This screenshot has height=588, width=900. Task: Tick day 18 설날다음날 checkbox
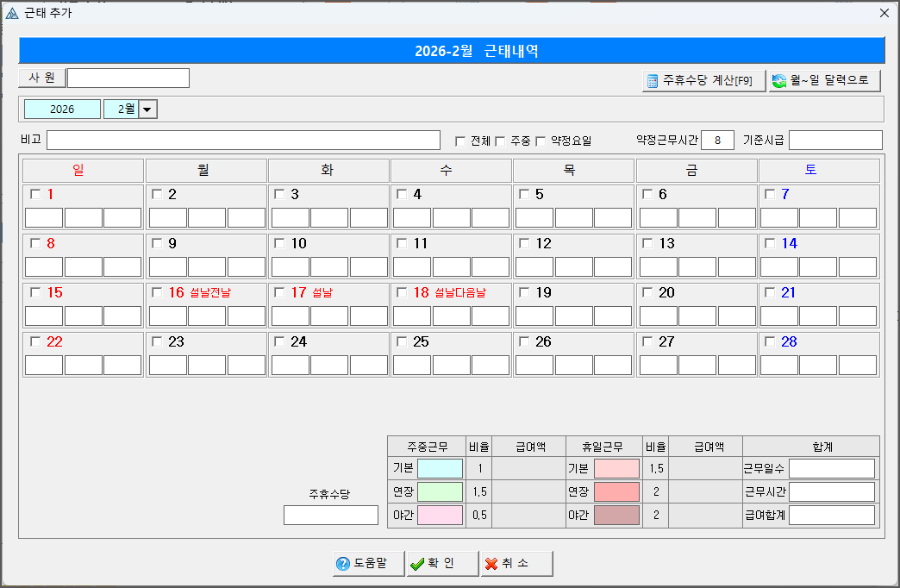[x=402, y=292]
